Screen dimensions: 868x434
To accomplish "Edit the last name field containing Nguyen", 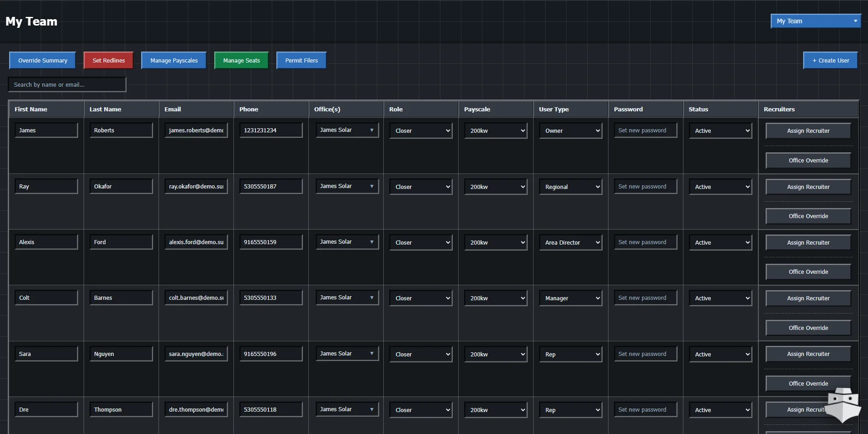I will 121,354.
